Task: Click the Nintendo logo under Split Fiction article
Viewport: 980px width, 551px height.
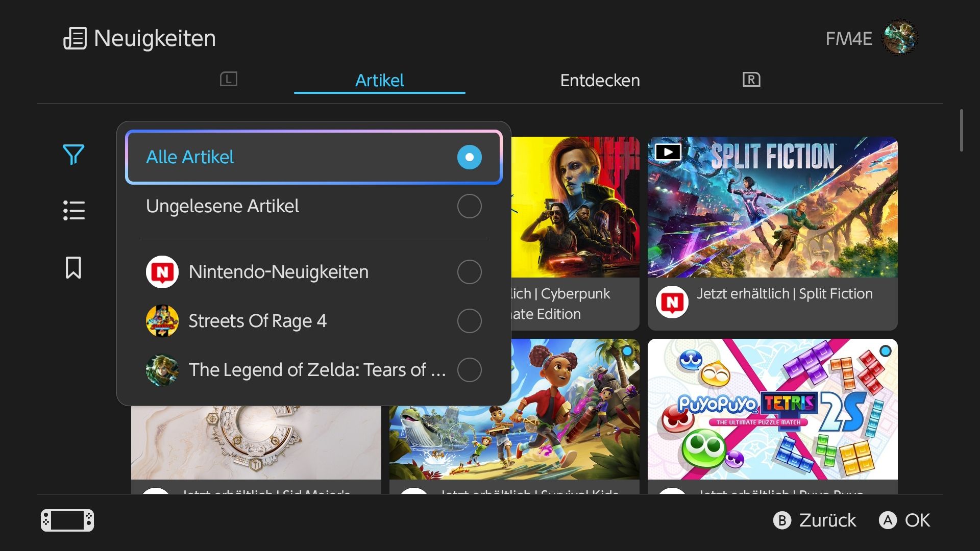Action: tap(672, 302)
